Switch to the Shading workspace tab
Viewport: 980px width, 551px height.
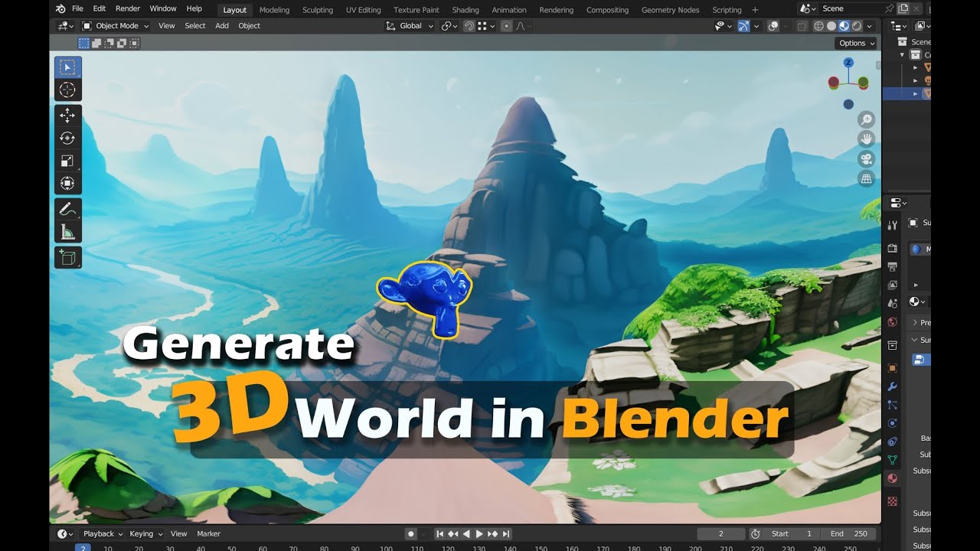(465, 10)
